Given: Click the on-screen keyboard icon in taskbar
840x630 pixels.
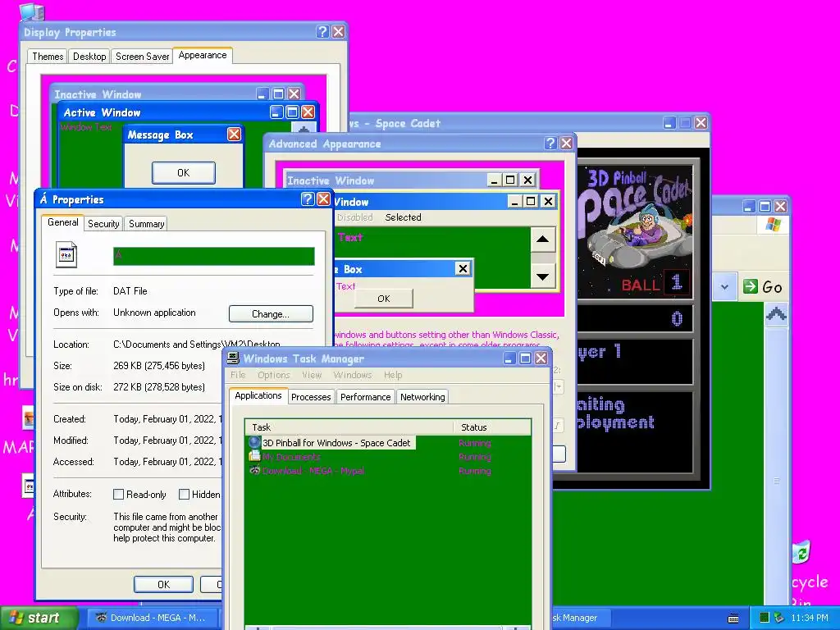Looking at the screenshot, I should point(733,619).
